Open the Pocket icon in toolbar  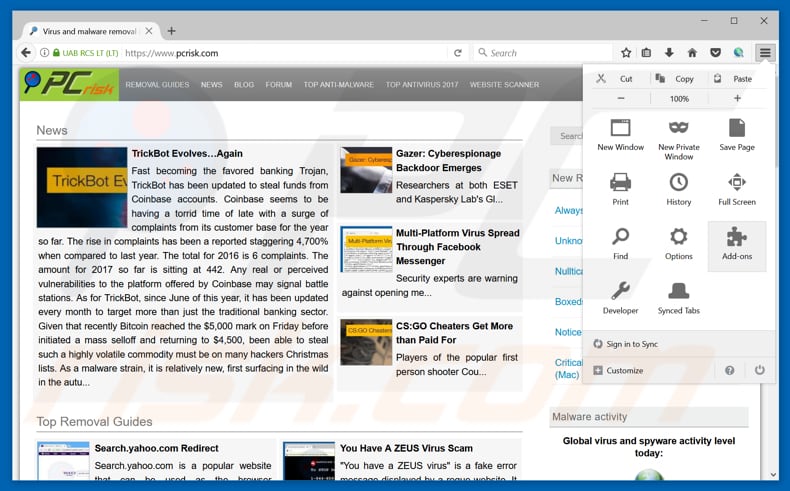(x=715, y=52)
